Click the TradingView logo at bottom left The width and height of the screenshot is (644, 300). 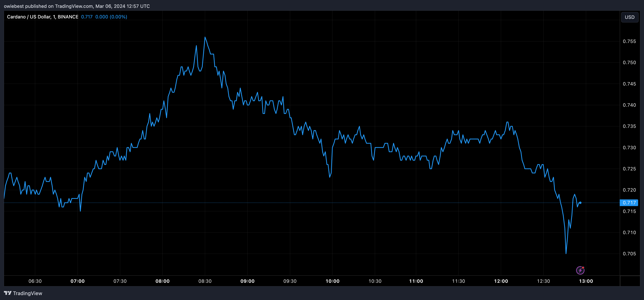(23, 293)
